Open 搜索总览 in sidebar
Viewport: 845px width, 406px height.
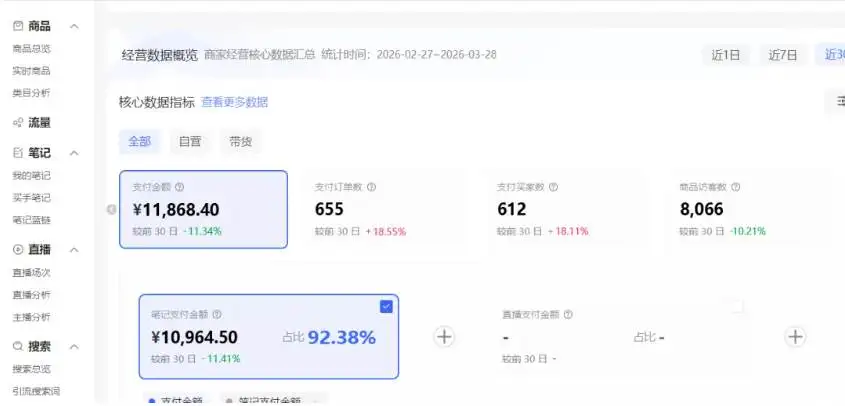click(x=31, y=369)
